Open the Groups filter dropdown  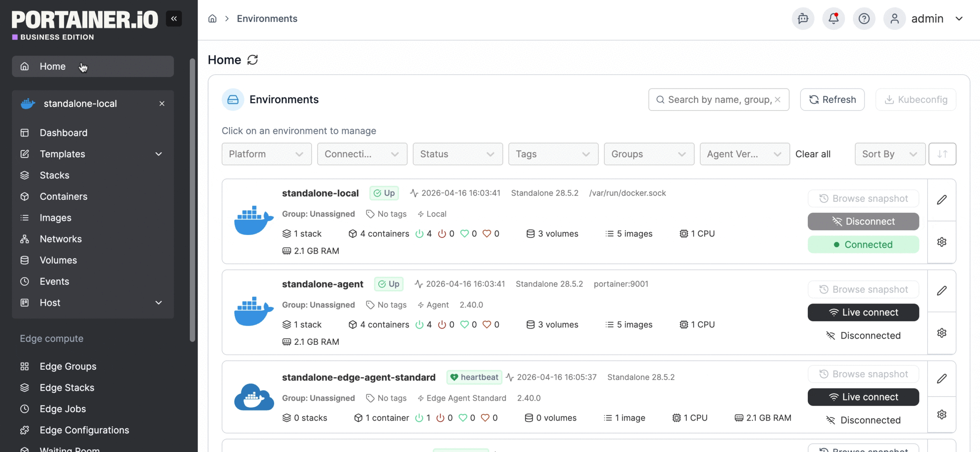click(649, 154)
